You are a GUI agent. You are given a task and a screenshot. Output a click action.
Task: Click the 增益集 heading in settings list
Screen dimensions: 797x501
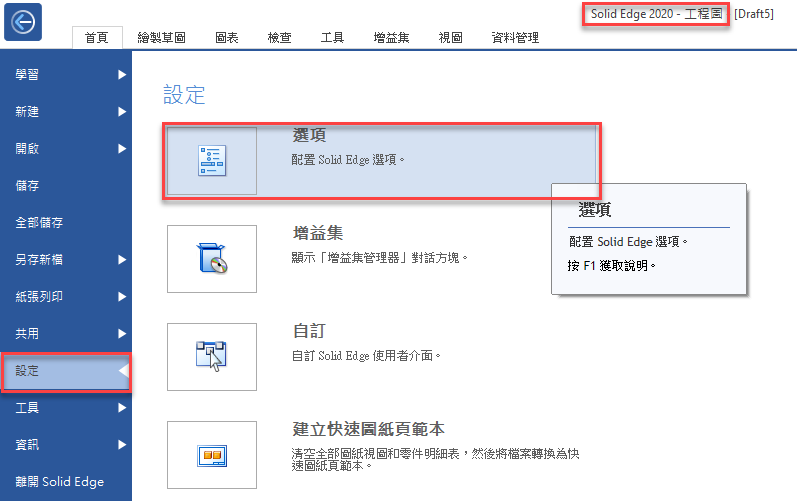pos(318,233)
